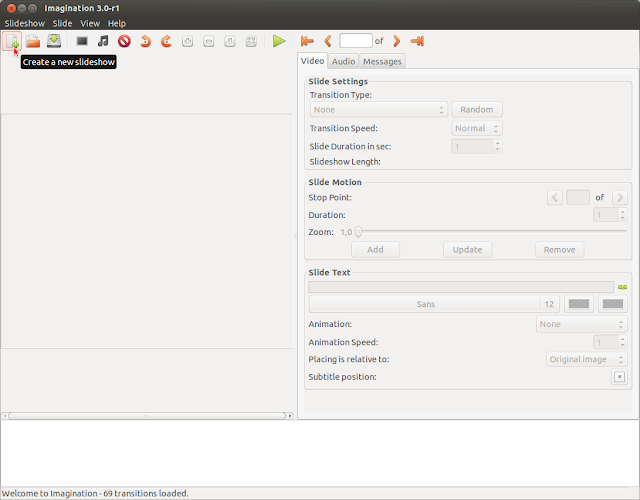Click the Slide Text entry field
This screenshot has height=500, width=640.
tap(461, 287)
